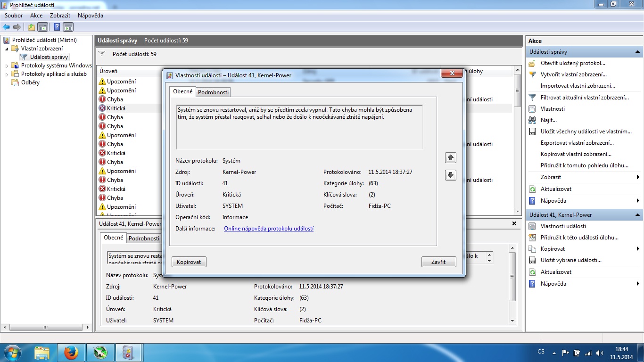Click Aktualizovat under Události správy actions
This screenshot has width=644, height=362.
click(x=556, y=189)
